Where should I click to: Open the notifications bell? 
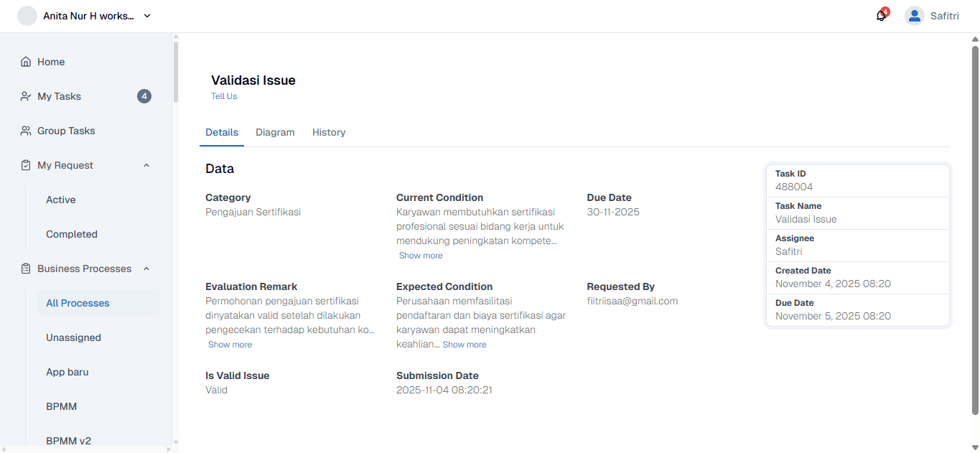(881, 16)
